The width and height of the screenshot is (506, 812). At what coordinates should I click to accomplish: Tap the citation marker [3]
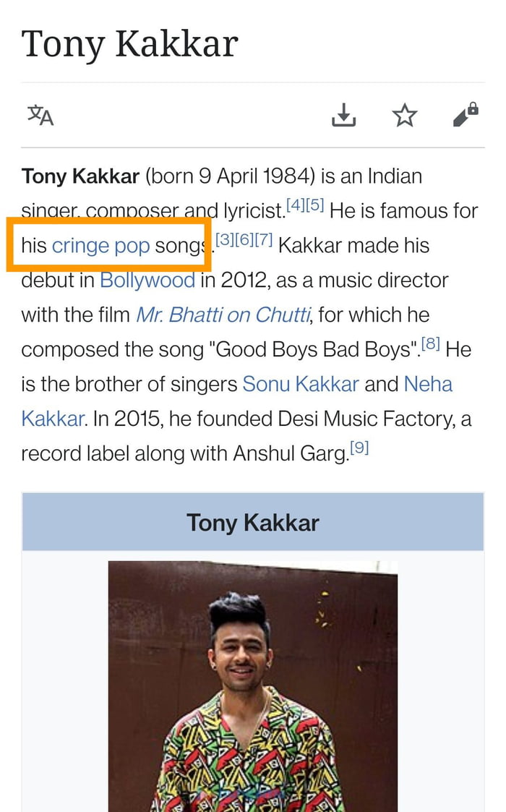[x=225, y=241]
